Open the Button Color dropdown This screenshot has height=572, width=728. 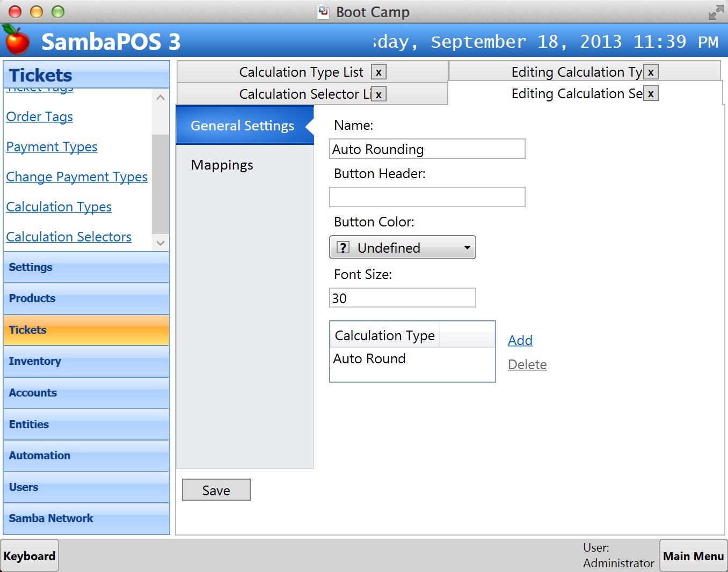pyautogui.click(x=402, y=247)
